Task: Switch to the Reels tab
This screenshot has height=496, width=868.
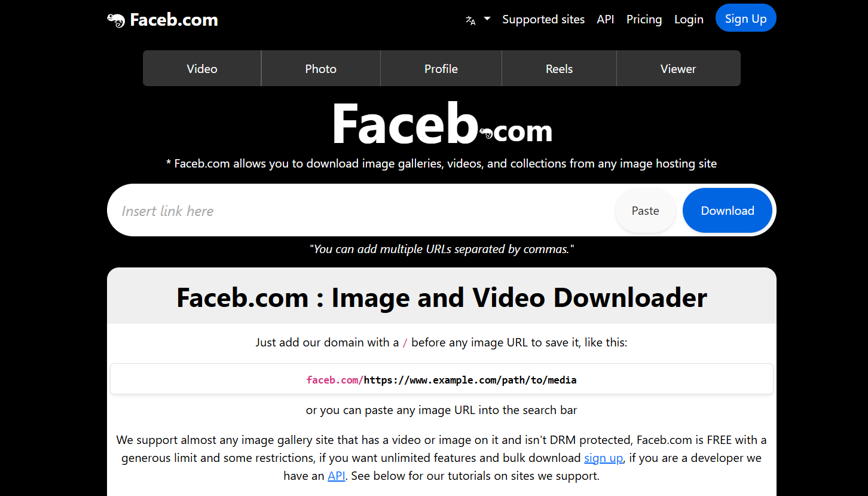Action: (559, 68)
